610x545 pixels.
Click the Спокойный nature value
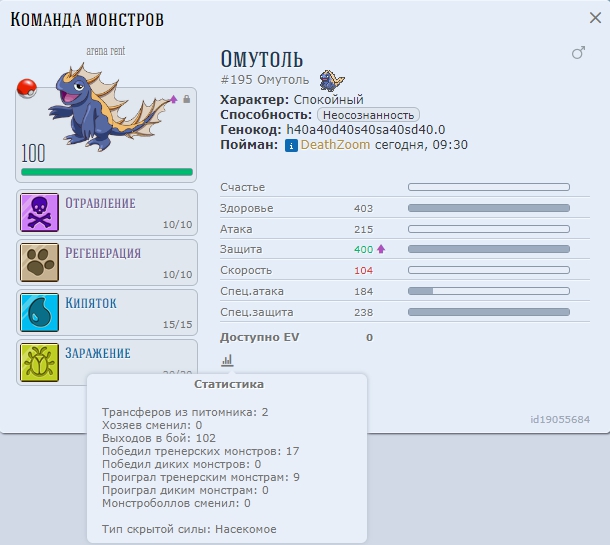click(x=328, y=100)
